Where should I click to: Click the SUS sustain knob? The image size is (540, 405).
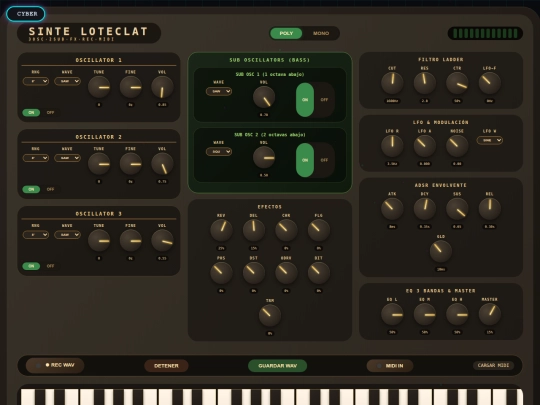(x=457, y=209)
